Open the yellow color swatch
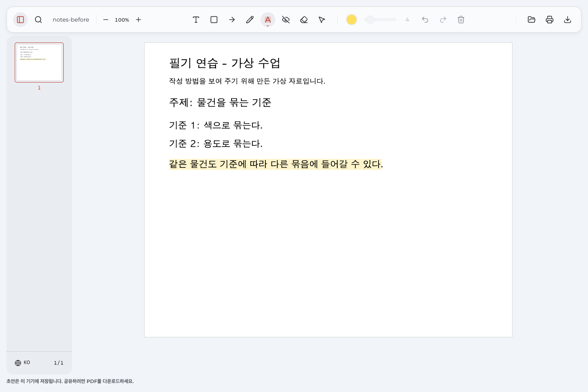This screenshot has height=392, width=588. pos(352,20)
